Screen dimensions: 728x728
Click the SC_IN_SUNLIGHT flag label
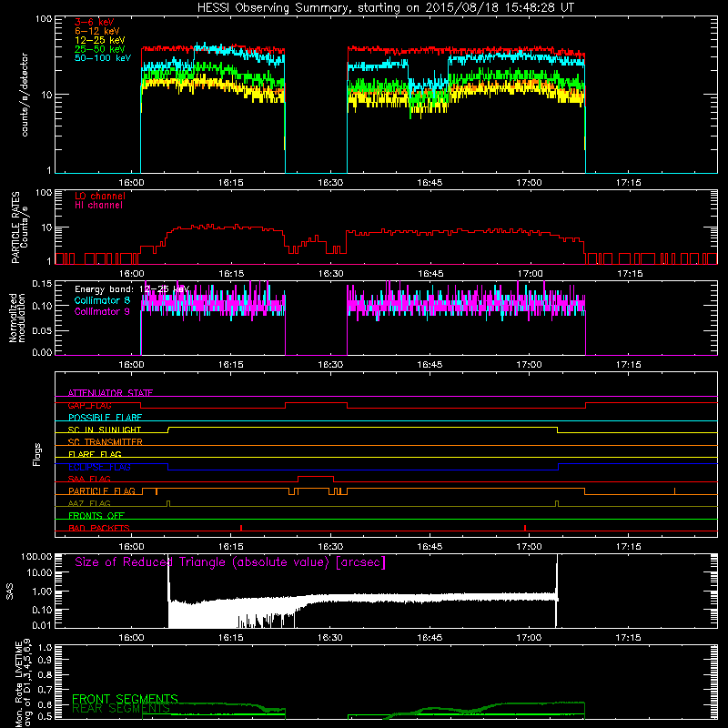point(105,430)
